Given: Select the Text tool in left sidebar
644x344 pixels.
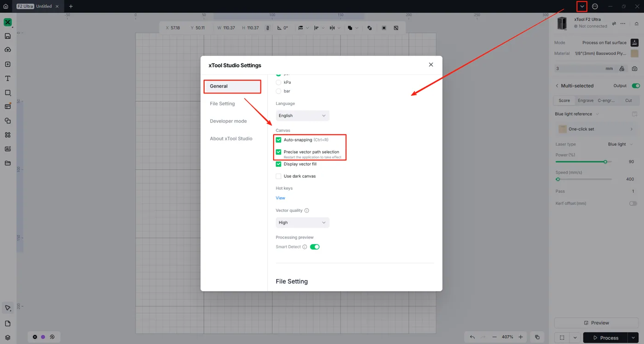Looking at the screenshot, I should point(8,79).
